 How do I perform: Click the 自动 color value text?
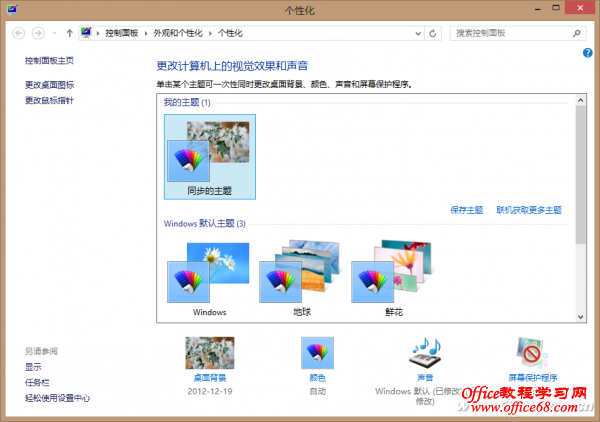pos(317,391)
